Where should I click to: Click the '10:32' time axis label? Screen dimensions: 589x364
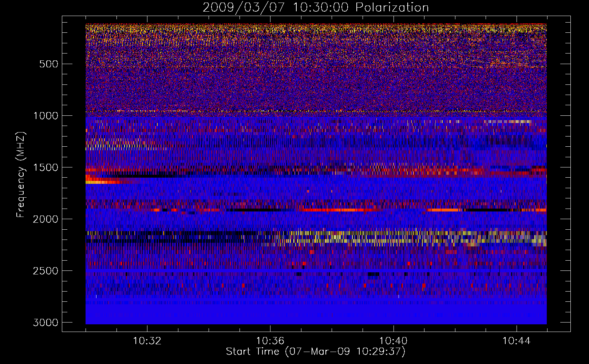click(x=147, y=341)
